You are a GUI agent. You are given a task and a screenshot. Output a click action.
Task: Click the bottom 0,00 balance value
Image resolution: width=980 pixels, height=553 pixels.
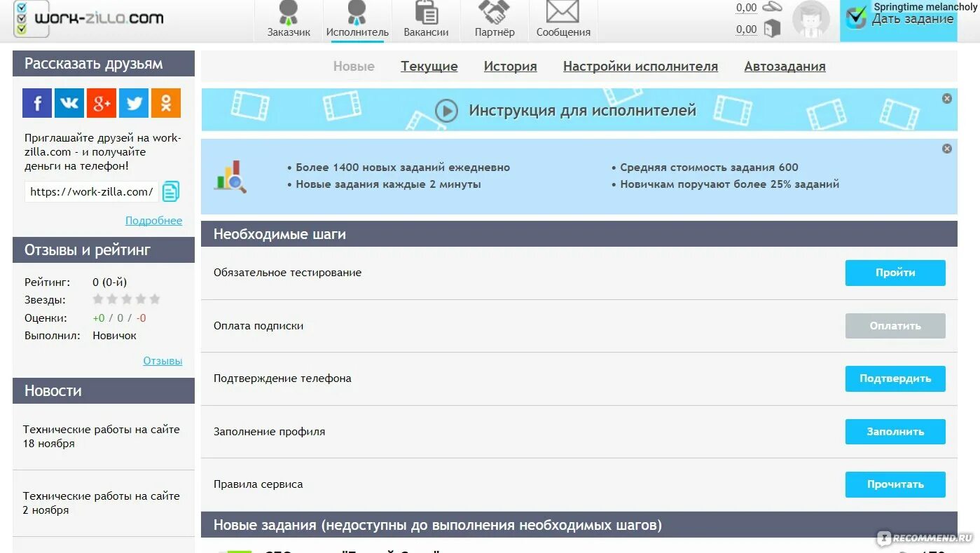point(746,29)
